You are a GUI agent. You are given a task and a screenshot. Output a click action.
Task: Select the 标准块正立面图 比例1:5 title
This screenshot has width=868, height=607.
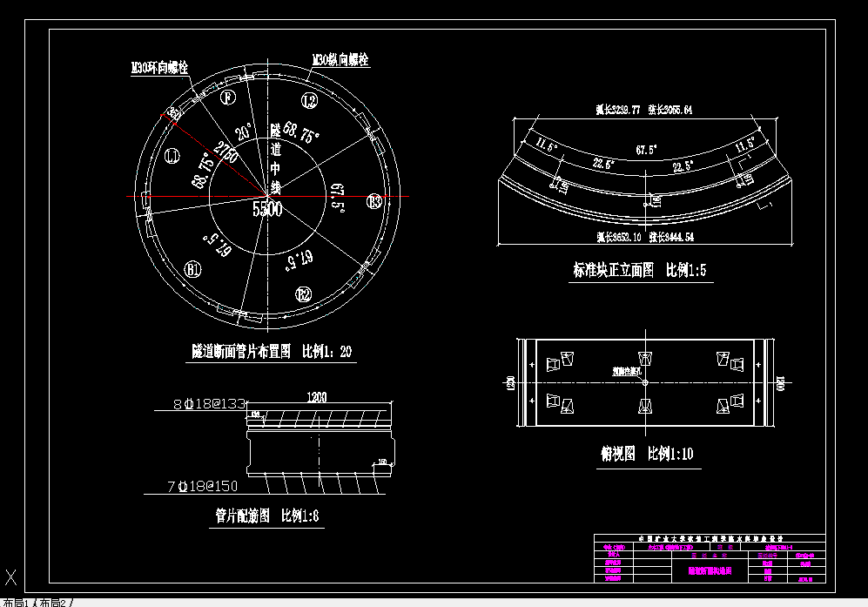tap(639, 270)
